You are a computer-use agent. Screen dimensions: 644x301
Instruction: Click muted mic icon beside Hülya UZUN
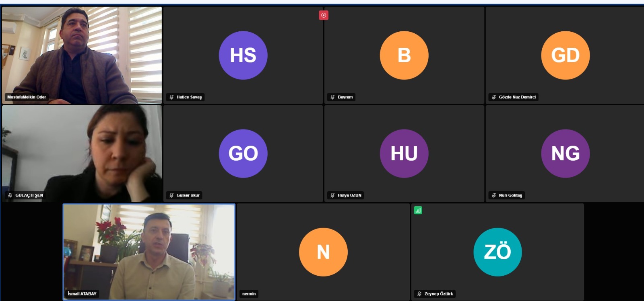(332, 195)
